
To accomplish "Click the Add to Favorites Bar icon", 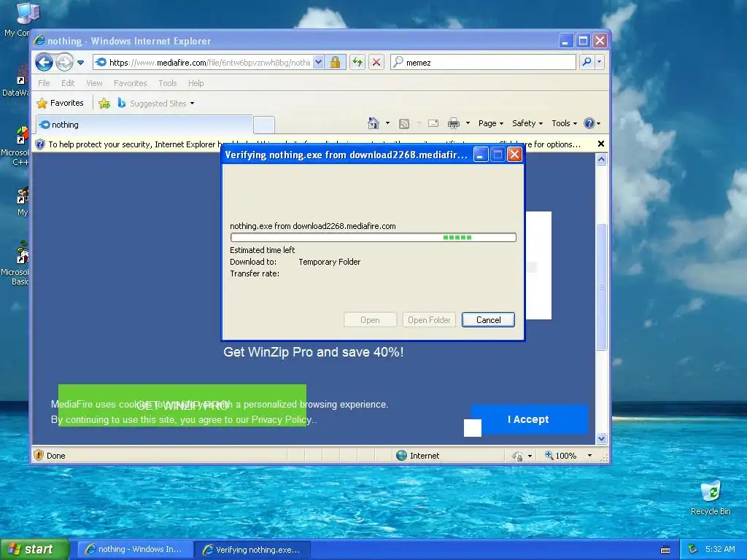I will coord(104,103).
